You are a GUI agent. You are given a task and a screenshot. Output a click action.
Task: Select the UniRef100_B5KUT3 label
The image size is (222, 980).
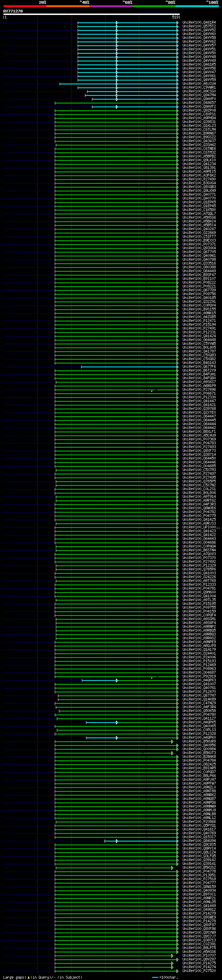pos(199,753)
